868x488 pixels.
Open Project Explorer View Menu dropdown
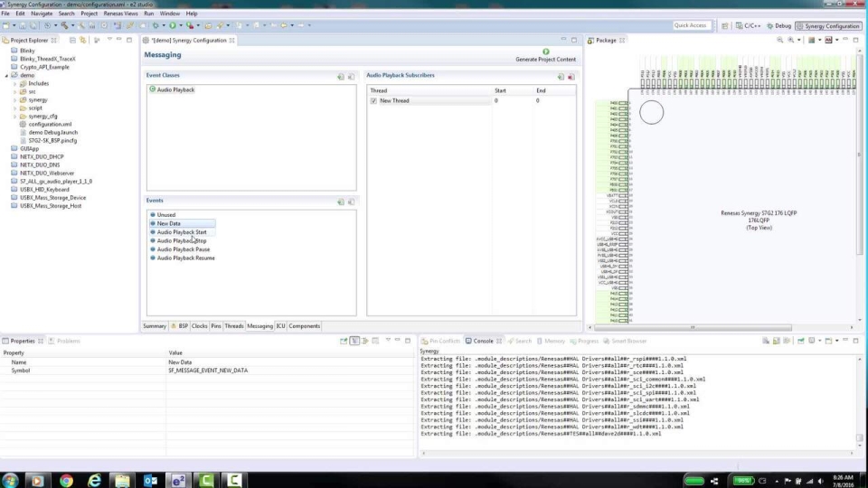[x=109, y=40]
